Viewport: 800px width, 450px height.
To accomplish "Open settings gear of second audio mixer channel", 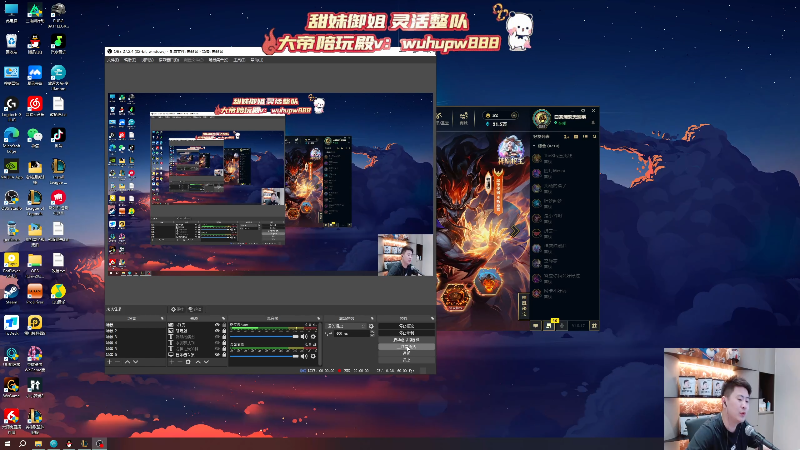I will (x=313, y=356).
